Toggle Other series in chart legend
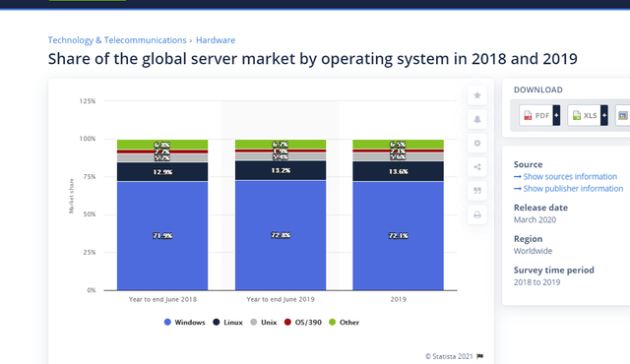 click(x=344, y=323)
